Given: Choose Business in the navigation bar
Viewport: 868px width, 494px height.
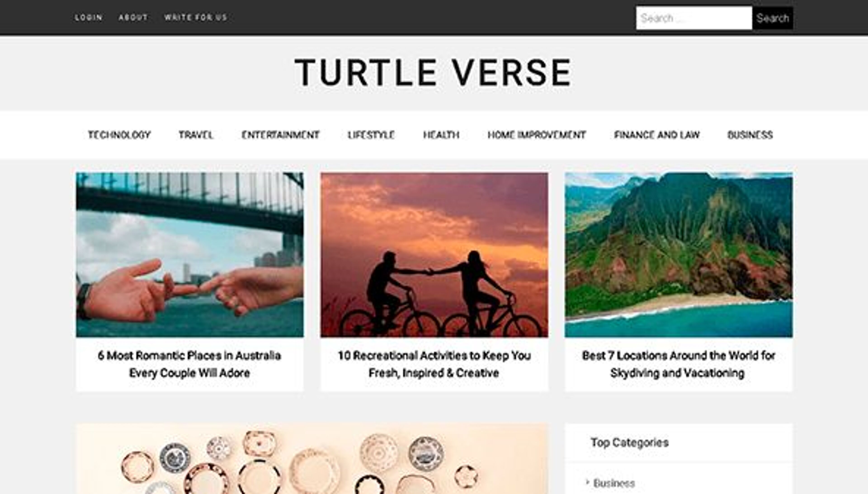Looking at the screenshot, I should coord(750,135).
